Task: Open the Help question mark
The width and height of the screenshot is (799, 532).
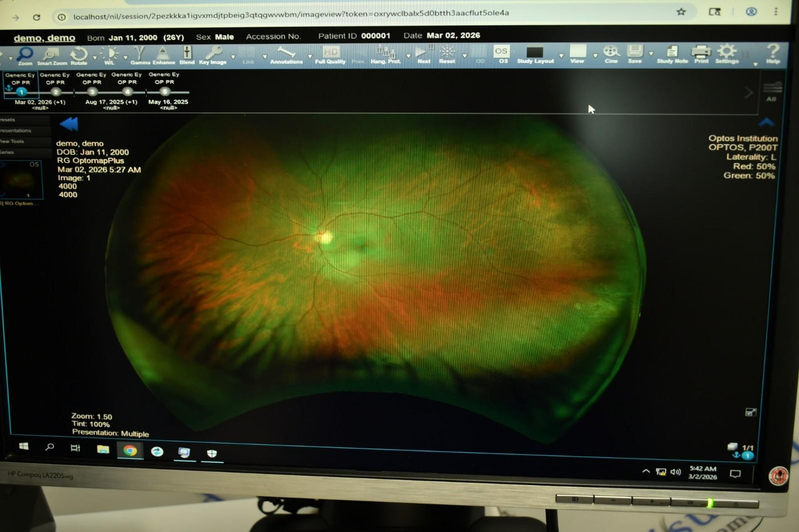Action: [773, 54]
